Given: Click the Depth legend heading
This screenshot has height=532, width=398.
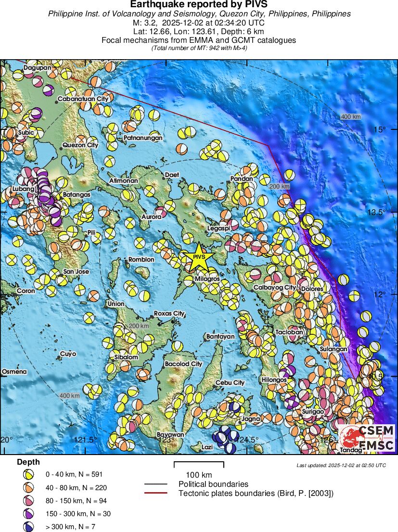Looking at the screenshot, I should coord(28,462).
